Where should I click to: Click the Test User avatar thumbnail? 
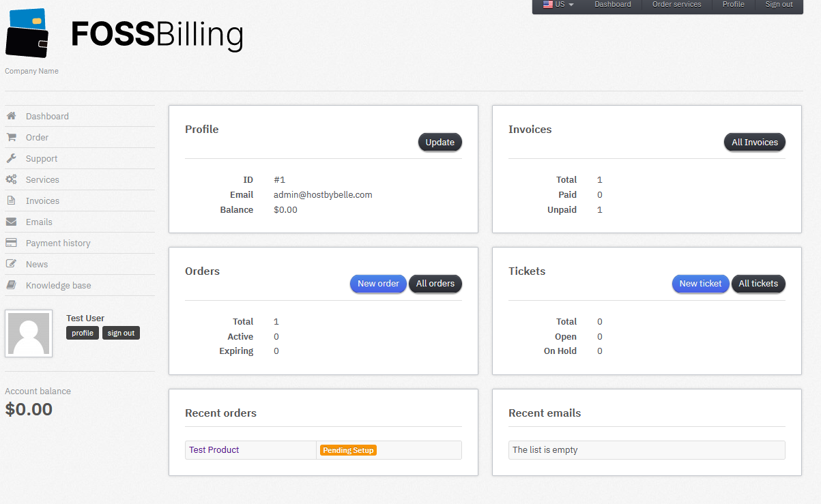[x=29, y=333]
